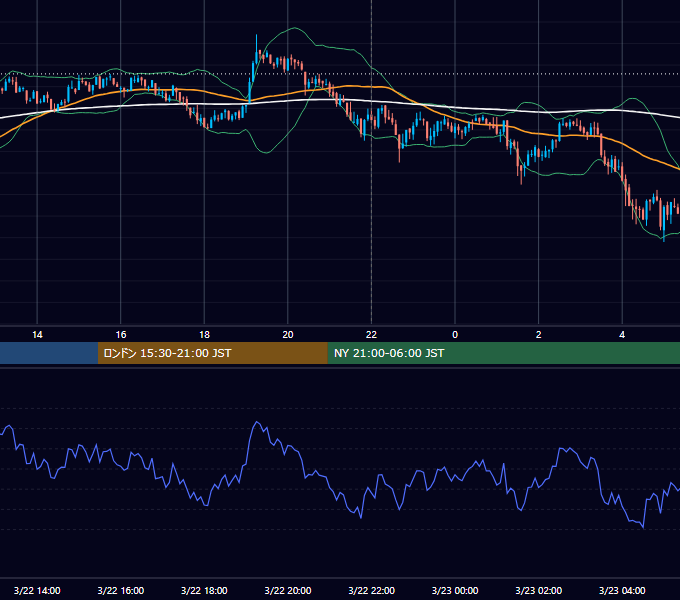Click the 2 hour axis label
Screen dimensions: 680x600
539,335
